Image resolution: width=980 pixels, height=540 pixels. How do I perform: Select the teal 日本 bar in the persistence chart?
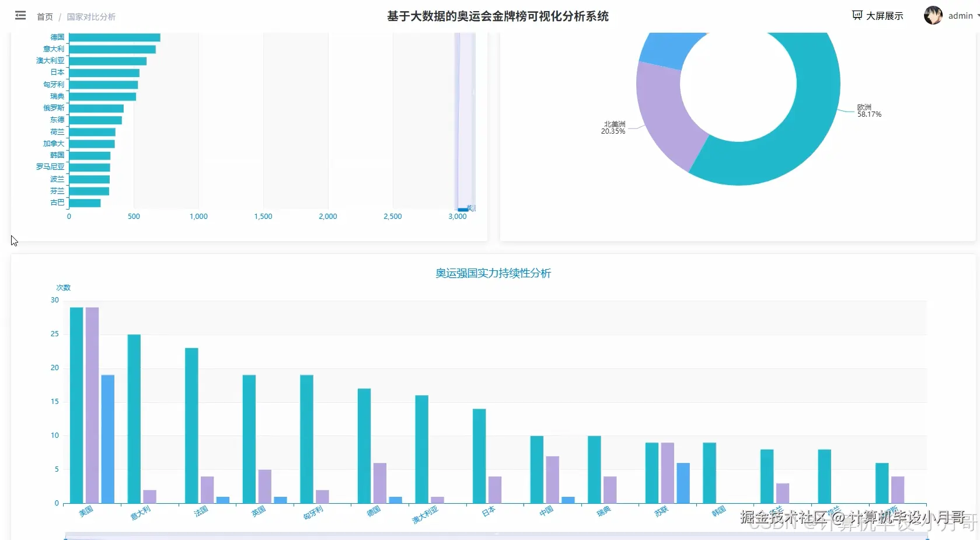click(x=479, y=456)
